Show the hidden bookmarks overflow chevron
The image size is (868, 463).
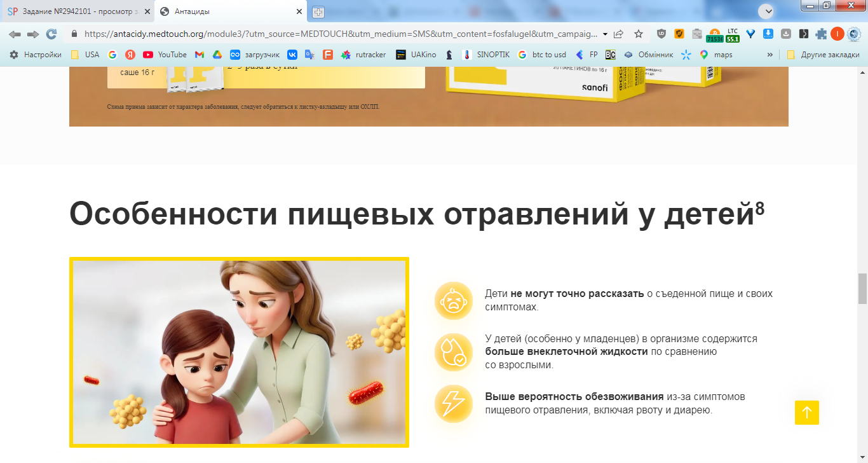point(771,55)
